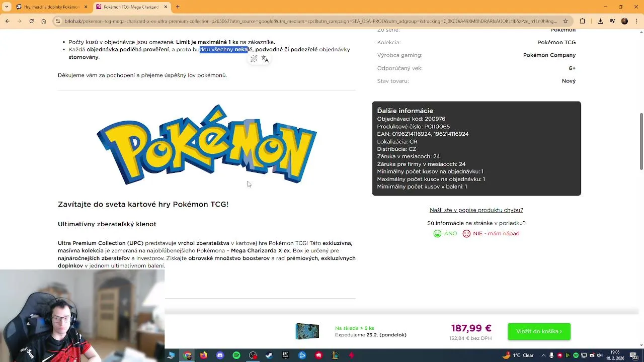Open the tab search dropdown arrow
The width and height of the screenshot is (644, 362).
(x=7, y=7)
